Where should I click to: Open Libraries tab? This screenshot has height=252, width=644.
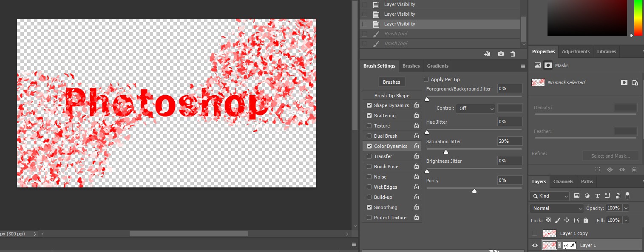coord(606,51)
